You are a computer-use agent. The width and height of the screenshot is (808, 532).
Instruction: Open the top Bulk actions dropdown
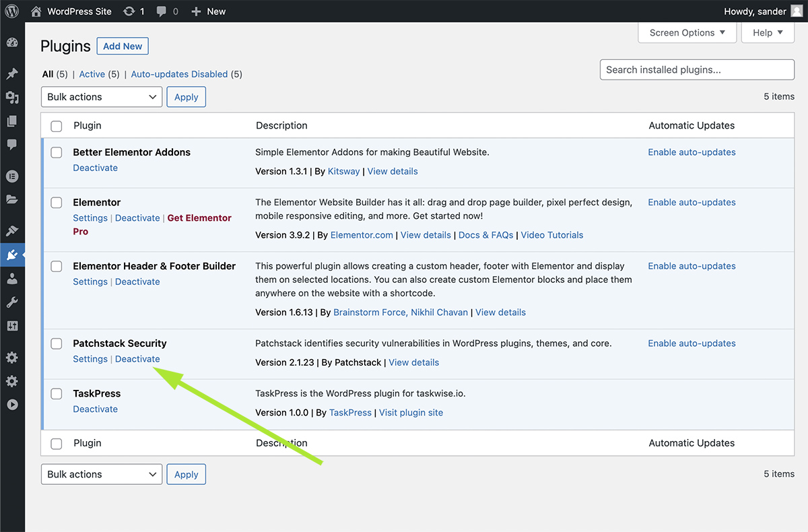pos(102,97)
